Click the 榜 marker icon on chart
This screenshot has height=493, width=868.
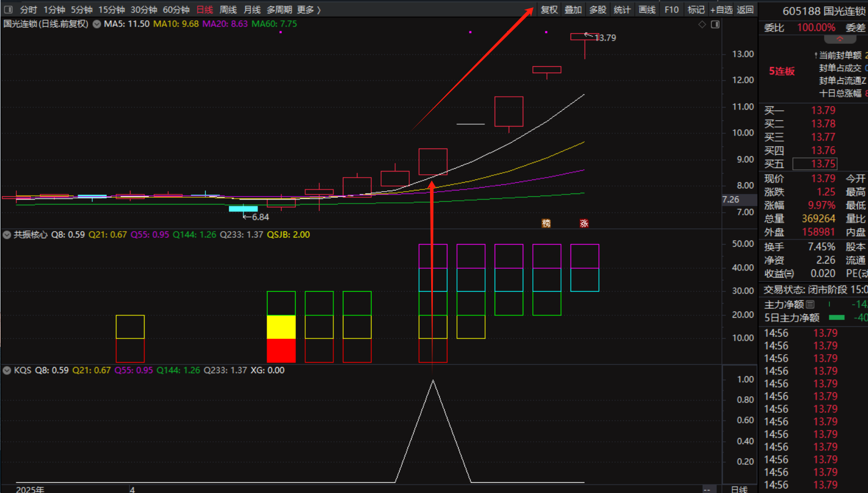click(x=546, y=224)
